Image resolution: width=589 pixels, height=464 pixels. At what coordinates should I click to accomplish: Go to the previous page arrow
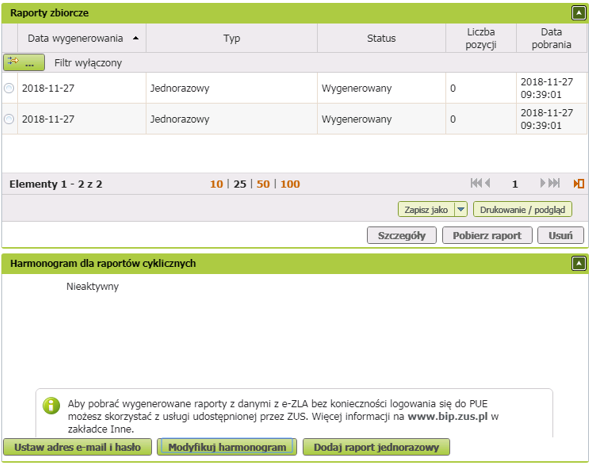coord(487,183)
